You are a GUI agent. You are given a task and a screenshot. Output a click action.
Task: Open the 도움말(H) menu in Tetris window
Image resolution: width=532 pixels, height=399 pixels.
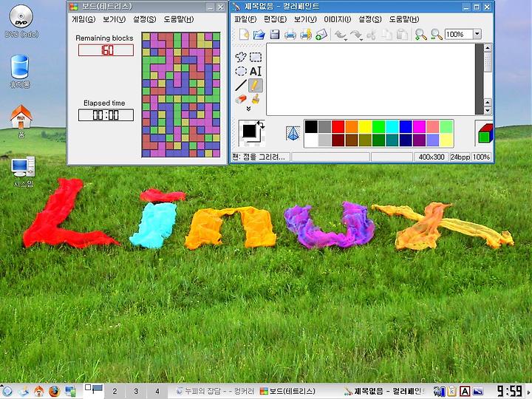[179, 19]
